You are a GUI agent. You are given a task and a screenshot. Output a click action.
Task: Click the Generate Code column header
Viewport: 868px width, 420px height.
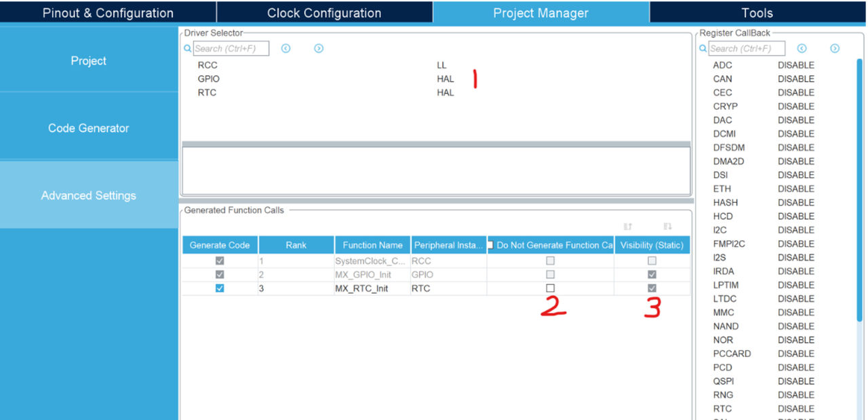click(220, 245)
